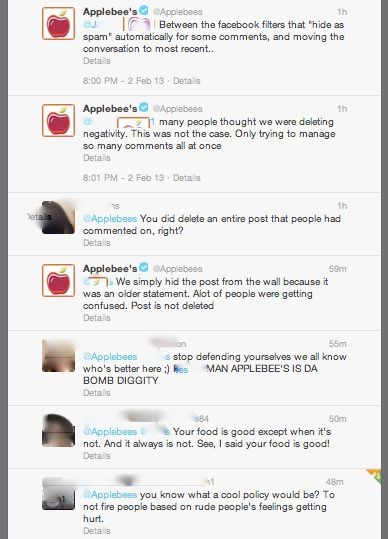Image resolution: width=388 pixels, height=539 pixels.
Task: Open avatar of user posting 'BOMB DIGGITY' tweet
Action: click(x=58, y=356)
